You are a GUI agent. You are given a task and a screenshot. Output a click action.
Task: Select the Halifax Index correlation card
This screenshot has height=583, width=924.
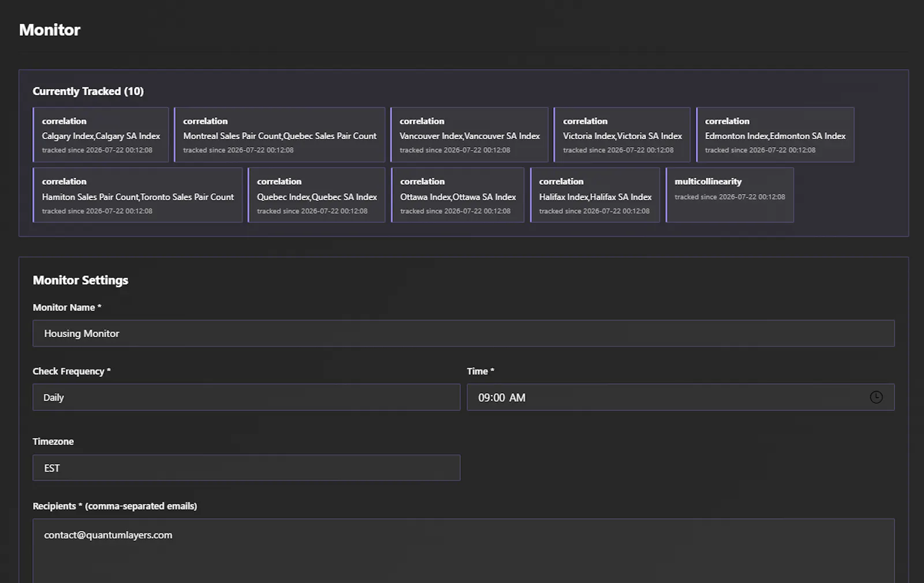[595, 195]
